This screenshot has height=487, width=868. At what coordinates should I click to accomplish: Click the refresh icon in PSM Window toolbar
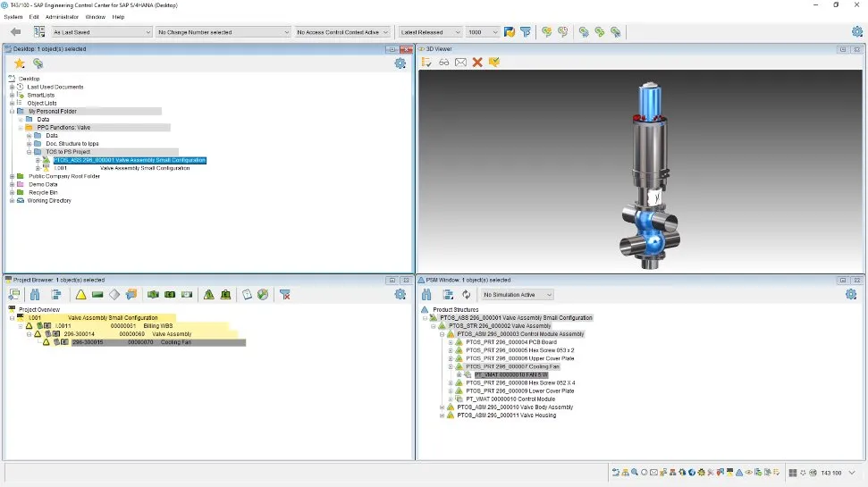click(466, 294)
